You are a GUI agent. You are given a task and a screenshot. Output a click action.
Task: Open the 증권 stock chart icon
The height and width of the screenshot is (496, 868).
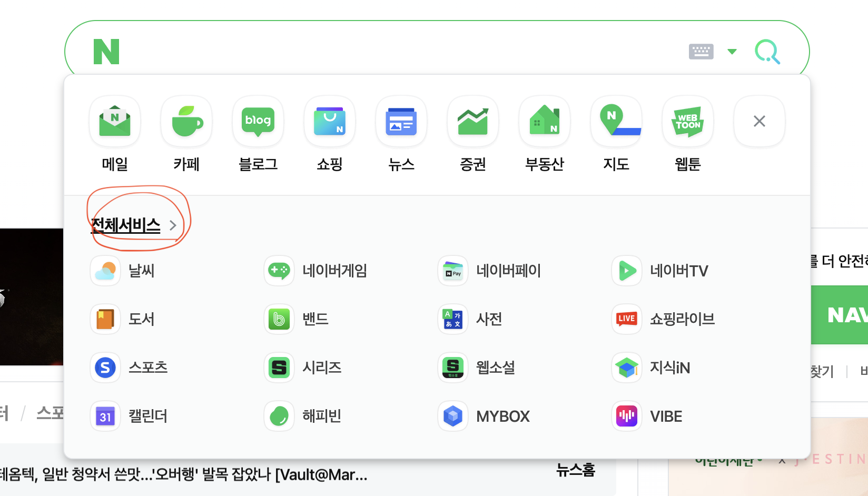[x=473, y=121]
